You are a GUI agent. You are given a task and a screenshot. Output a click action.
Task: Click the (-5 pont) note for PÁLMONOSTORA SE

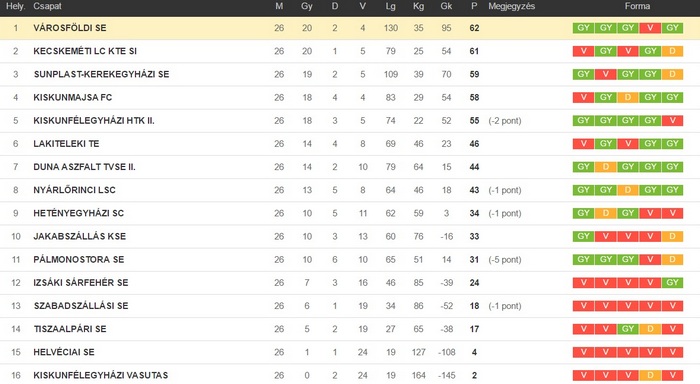coord(504,259)
